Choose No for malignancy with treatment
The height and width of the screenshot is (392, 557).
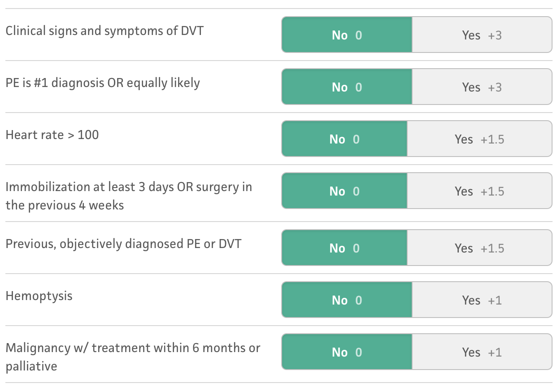[x=347, y=352]
